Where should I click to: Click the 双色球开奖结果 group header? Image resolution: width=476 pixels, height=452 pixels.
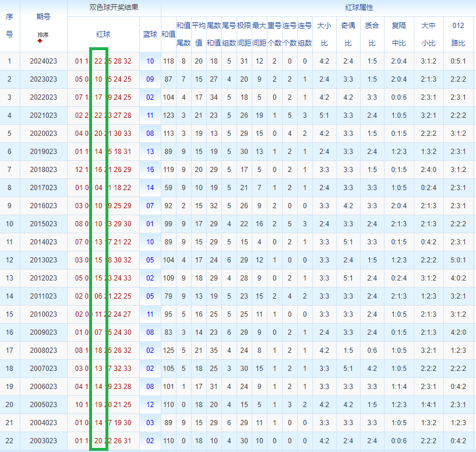point(114,8)
